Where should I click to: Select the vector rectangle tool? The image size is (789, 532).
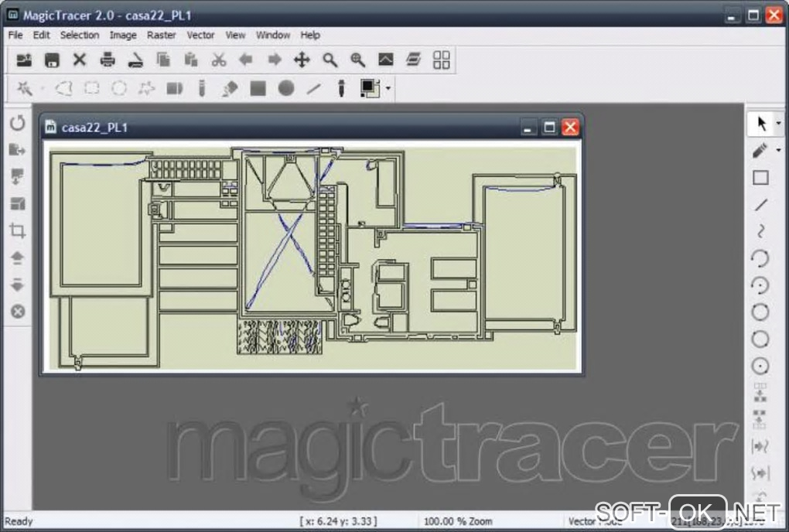point(760,178)
